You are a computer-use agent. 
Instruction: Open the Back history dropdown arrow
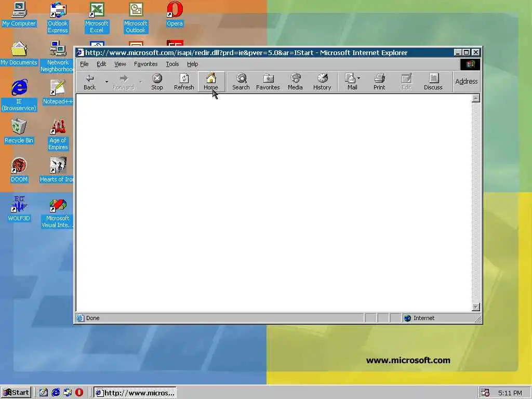(x=107, y=82)
